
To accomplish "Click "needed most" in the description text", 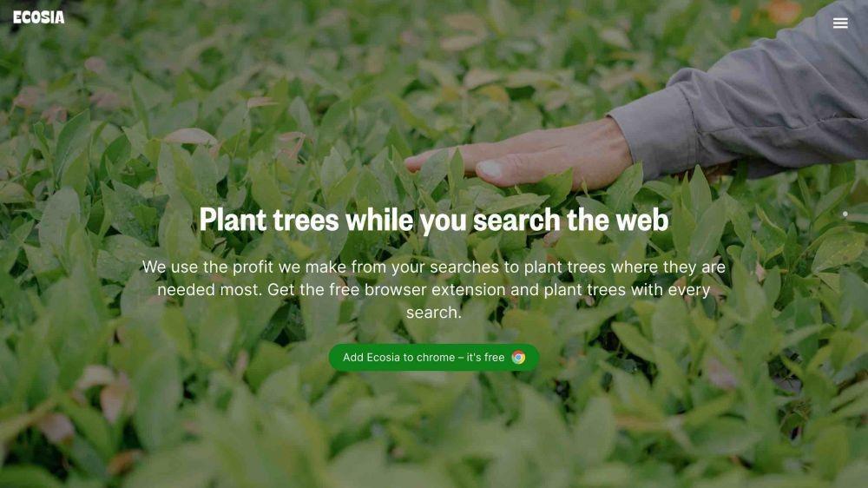I will tap(208, 290).
